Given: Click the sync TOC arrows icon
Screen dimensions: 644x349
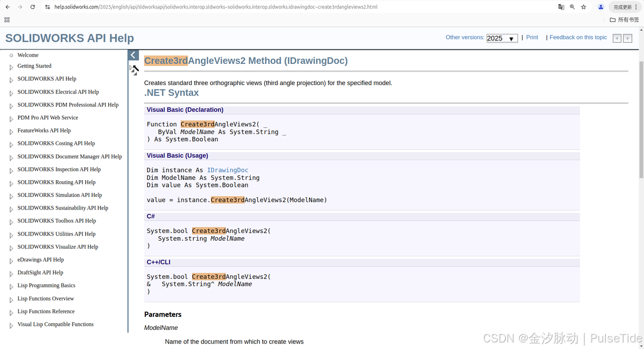Looking at the screenshot, I should (134, 70).
